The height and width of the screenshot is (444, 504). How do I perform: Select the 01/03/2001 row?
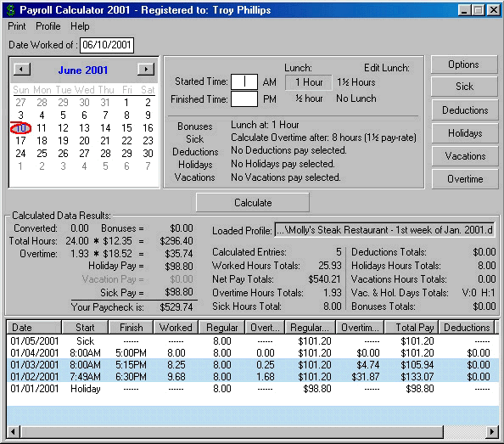253,364
